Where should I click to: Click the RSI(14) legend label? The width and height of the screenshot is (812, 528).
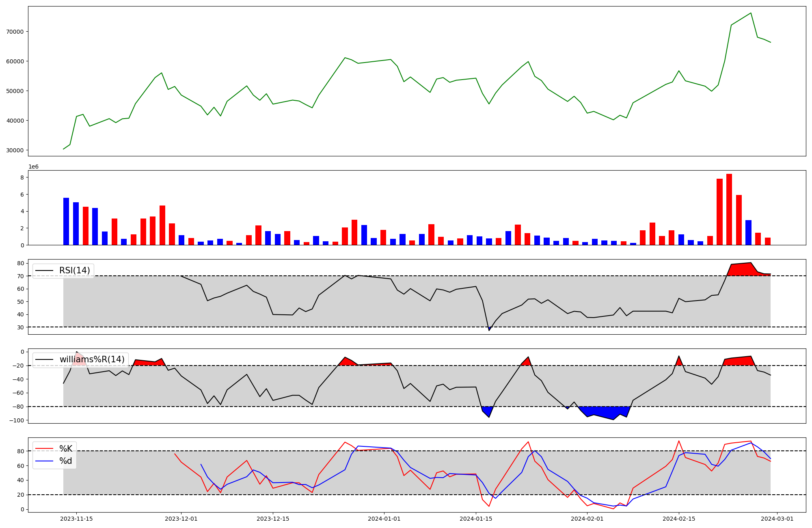[x=74, y=270]
